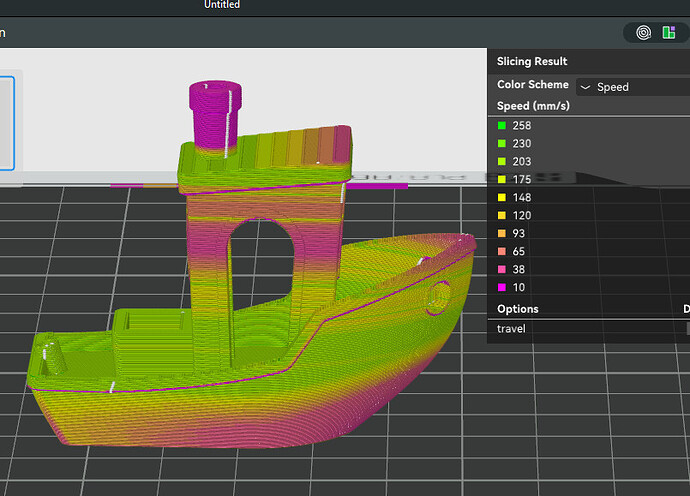Select the 148 mm/s yellow swatch
This screenshot has width=690, height=496.
click(502, 198)
